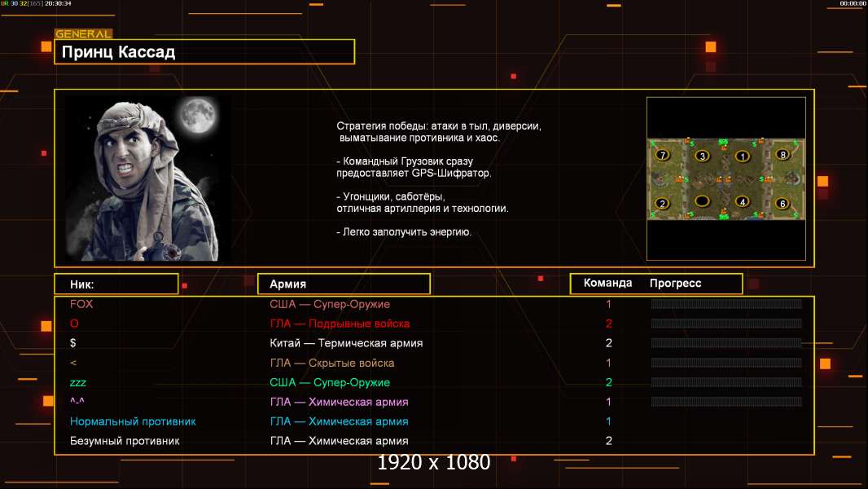Click the clock '20:30:34' at top left

58,3
